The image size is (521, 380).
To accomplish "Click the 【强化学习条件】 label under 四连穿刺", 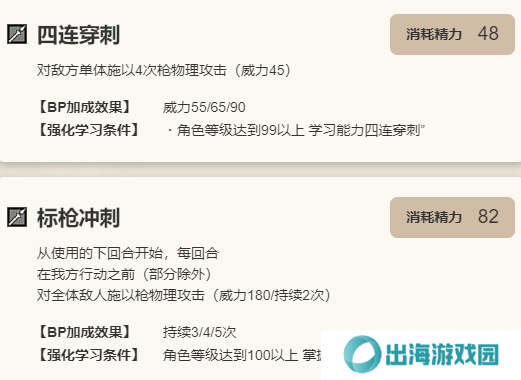I will tap(88, 130).
